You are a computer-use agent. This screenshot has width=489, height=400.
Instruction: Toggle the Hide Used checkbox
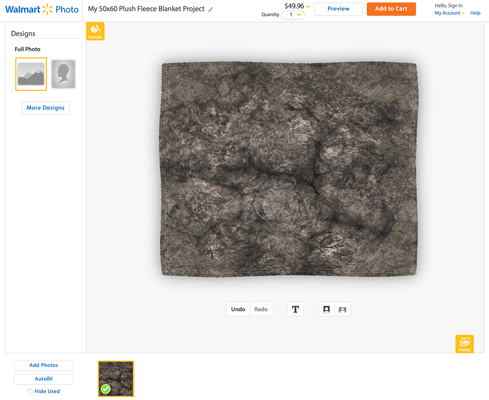tap(30, 391)
